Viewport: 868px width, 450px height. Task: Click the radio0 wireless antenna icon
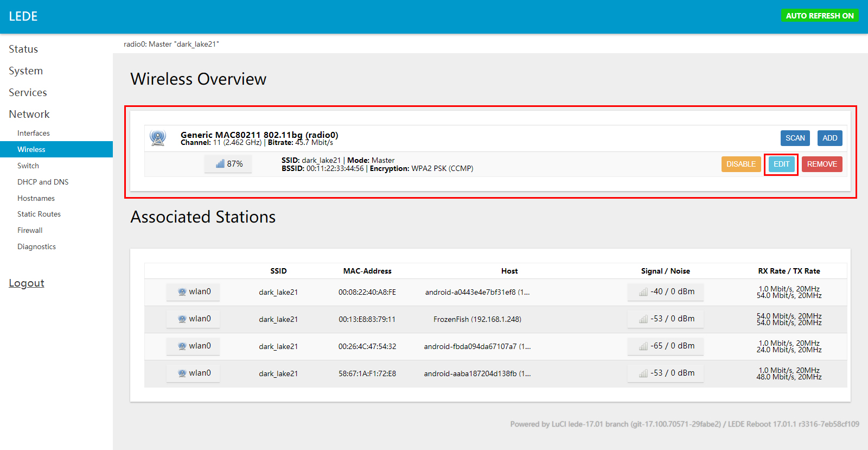[158, 138]
